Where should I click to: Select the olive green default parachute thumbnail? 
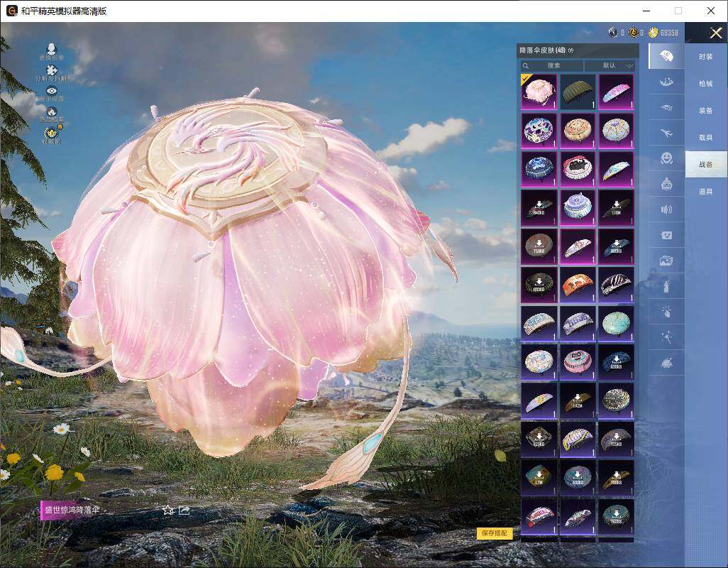click(578, 92)
